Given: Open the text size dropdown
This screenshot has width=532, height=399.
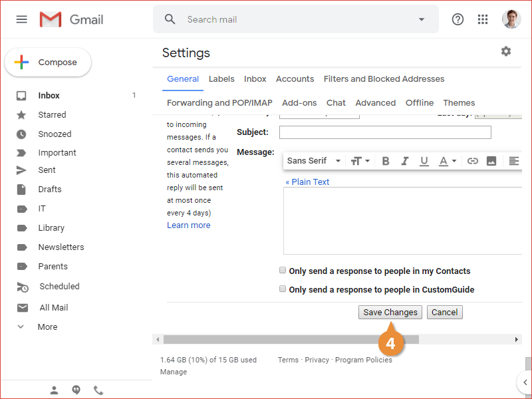Looking at the screenshot, I should [360, 161].
